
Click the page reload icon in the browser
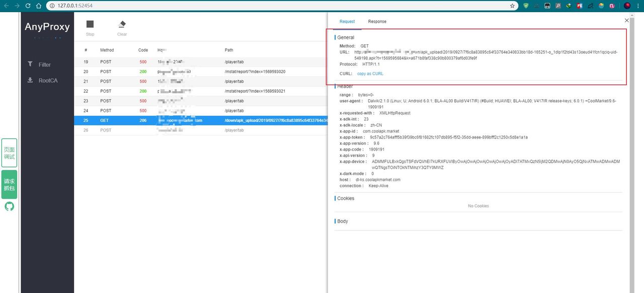[28, 6]
